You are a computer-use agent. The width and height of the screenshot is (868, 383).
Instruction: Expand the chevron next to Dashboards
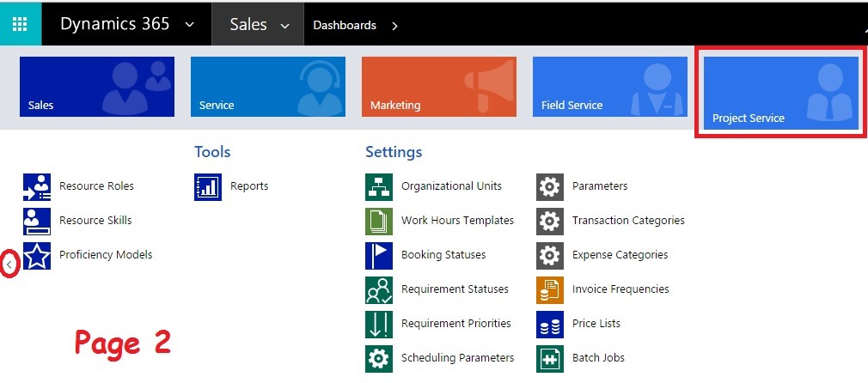pyautogui.click(x=394, y=26)
